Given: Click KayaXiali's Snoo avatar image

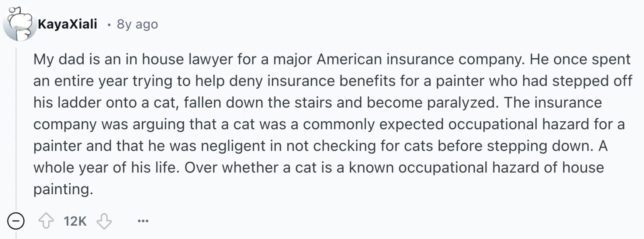Looking at the screenshot, I should pyautogui.click(x=19, y=24).
